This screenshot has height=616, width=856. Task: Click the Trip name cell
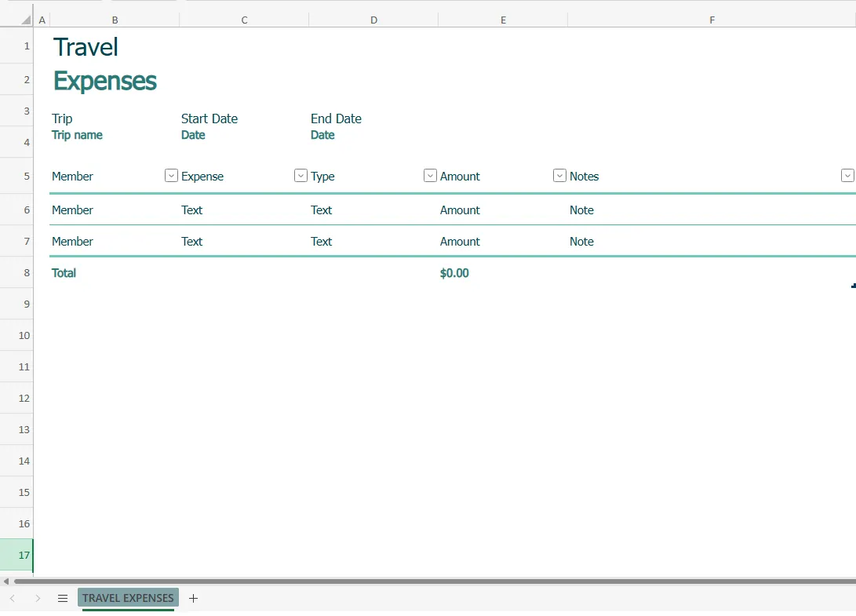coord(77,135)
